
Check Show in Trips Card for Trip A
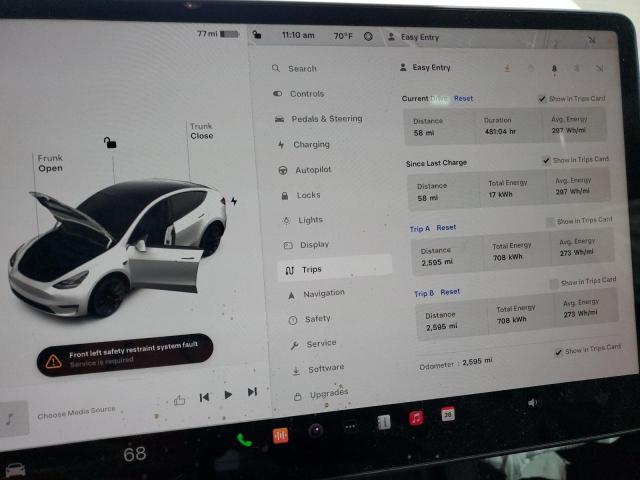(x=550, y=222)
